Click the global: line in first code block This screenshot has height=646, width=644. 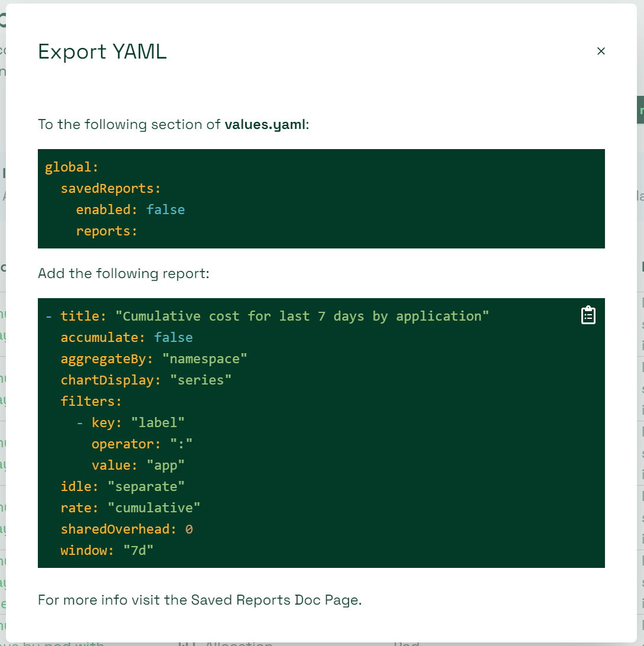(x=72, y=167)
